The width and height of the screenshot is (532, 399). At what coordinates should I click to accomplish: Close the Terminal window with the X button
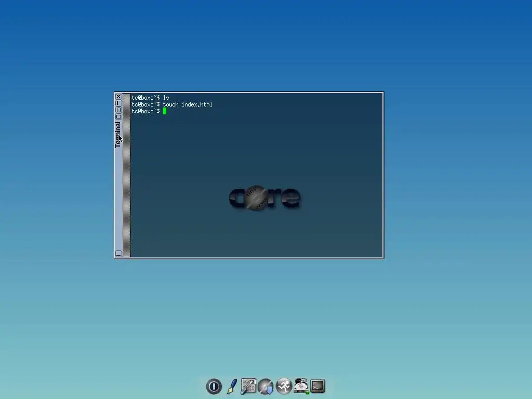click(x=118, y=96)
